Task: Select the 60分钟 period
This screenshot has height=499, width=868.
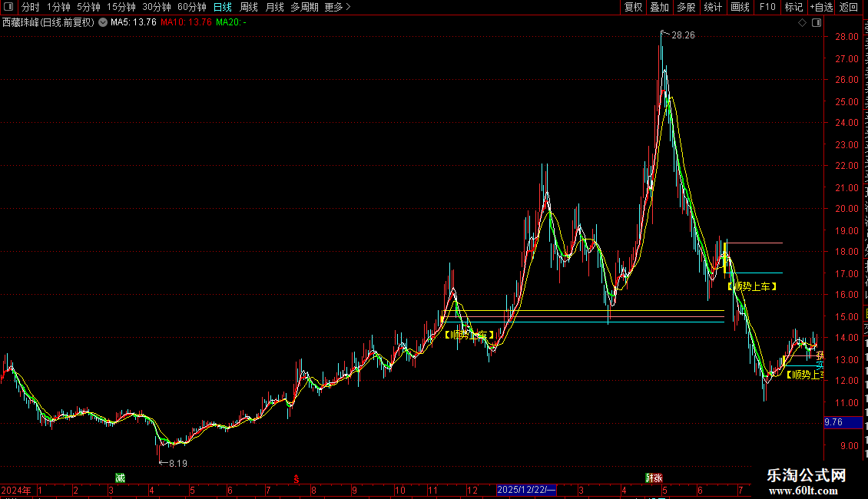Action: pyautogui.click(x=192, y=7)
